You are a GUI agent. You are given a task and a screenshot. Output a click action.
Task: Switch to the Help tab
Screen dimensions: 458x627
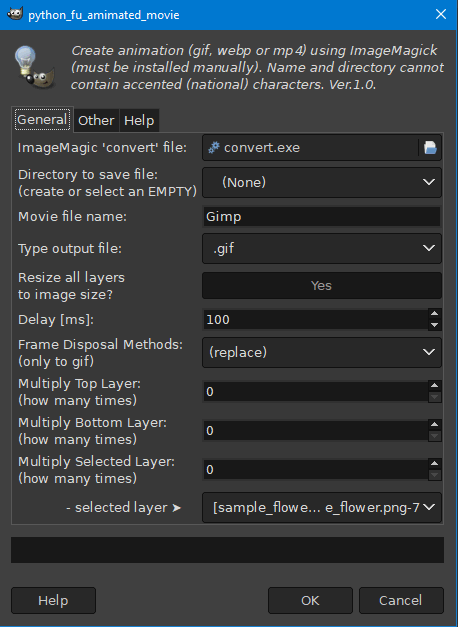139,120
